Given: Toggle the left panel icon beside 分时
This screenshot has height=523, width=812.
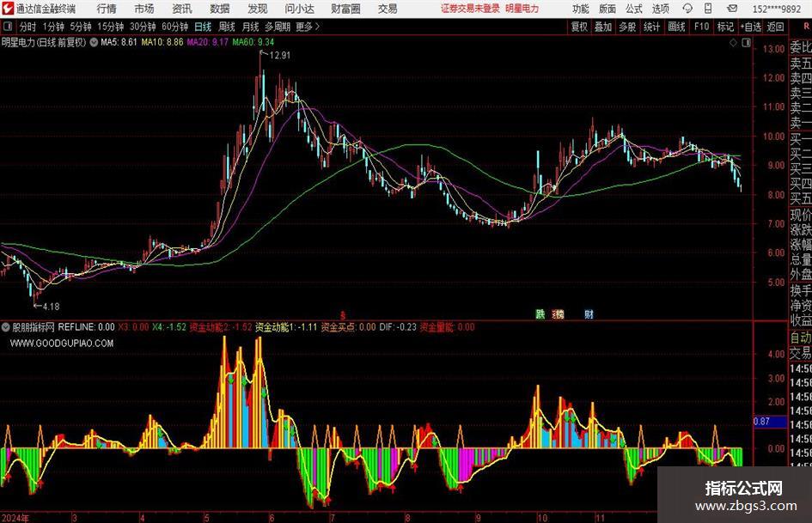Looking at the screenshot, I should (8, 27).
